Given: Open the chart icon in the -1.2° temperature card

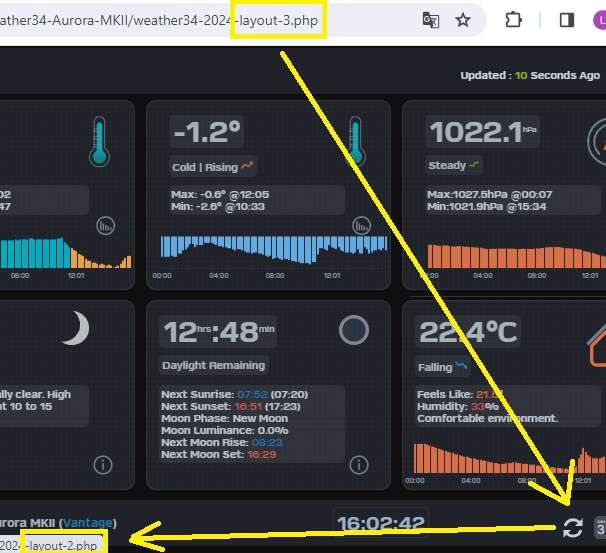Looking at the screenshot, I should pyautogui.click(x=362, y=226).
